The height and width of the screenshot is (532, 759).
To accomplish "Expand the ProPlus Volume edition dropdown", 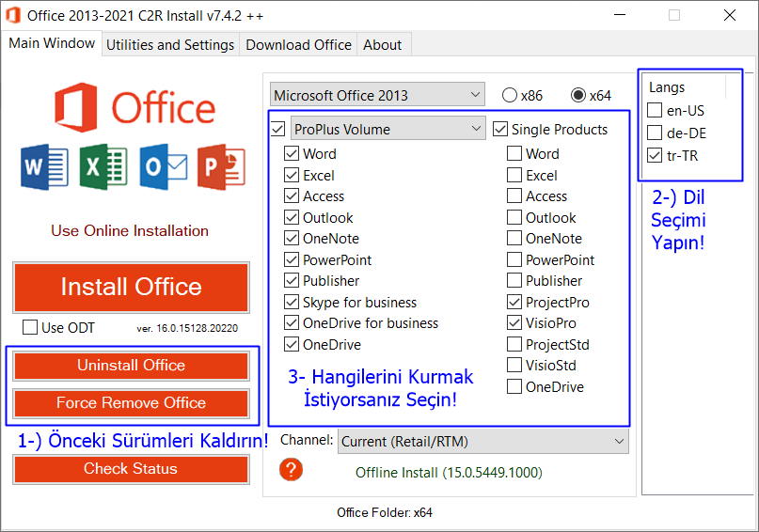I will 387,129.
